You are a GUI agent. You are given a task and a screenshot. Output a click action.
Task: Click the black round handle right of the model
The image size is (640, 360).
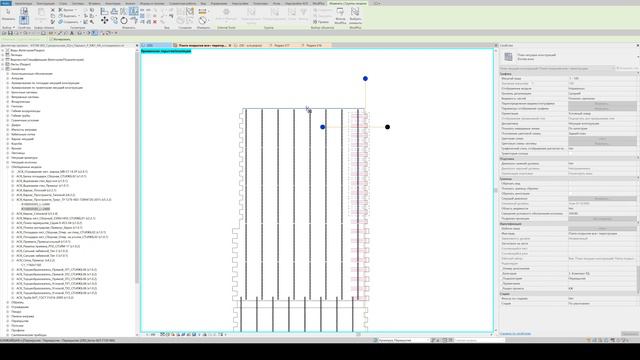pyautogui.click(x=387, y=127)
